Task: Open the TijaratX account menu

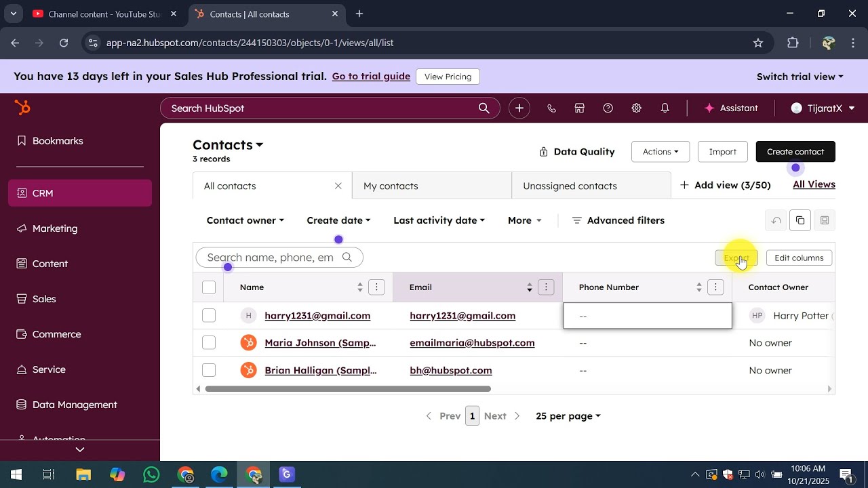Action: point(823,108)
